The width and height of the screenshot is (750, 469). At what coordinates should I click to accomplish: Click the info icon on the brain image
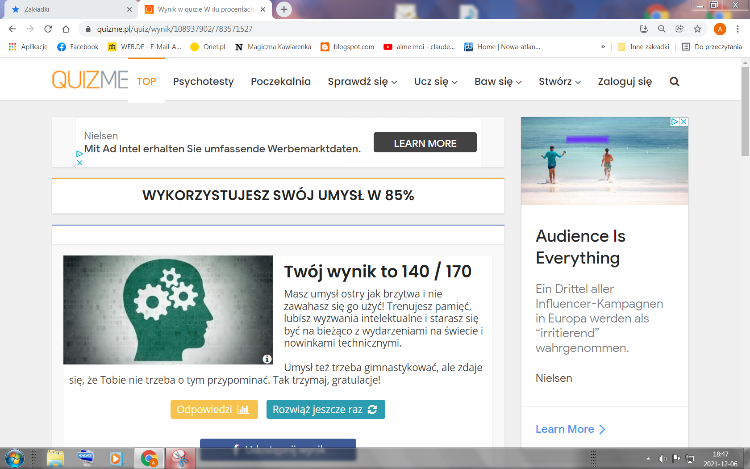point(267,358)
